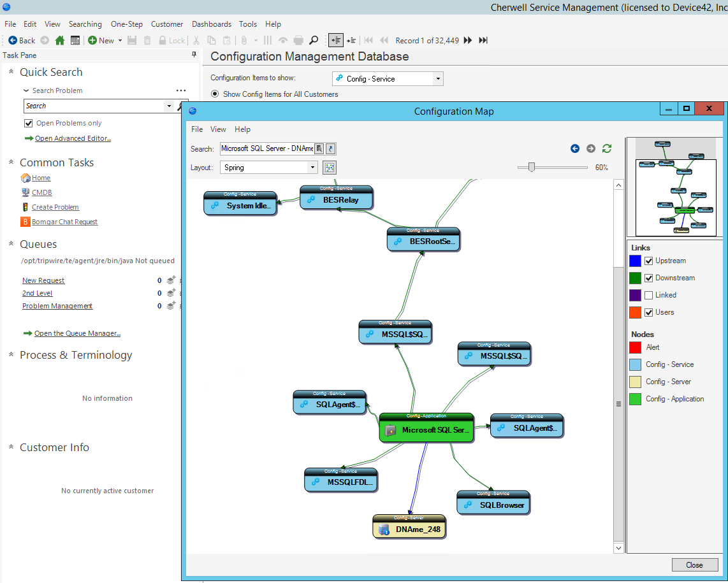Open Configuration Map Help menu
This screenshot has height=583, width=728.
tap(242, 129)
